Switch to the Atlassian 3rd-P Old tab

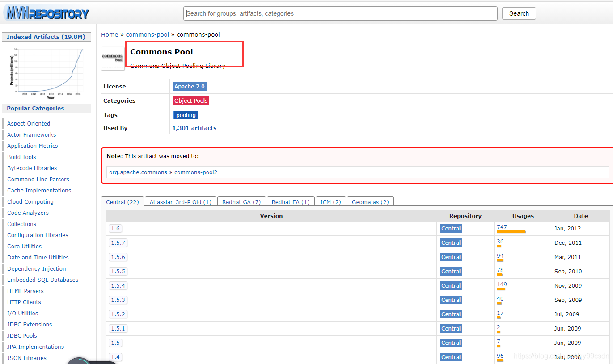181,202
